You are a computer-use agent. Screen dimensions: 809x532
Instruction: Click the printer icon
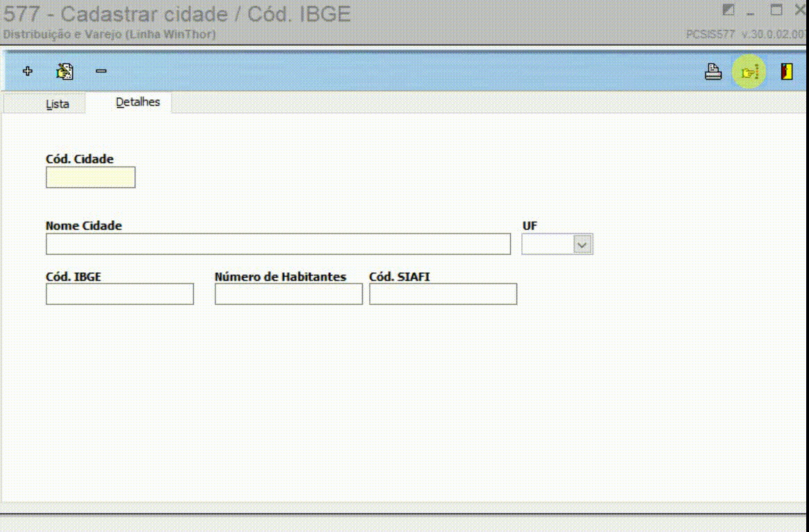pyautogui.click(x=713, y=72)
